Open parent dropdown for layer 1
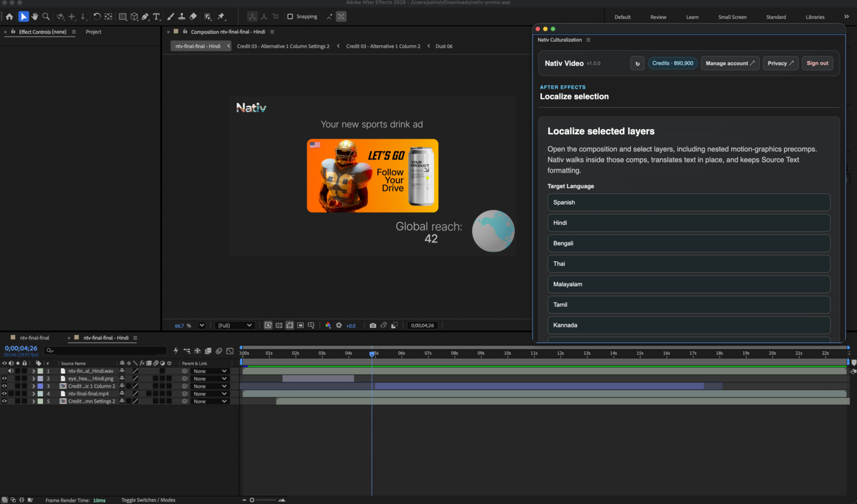The height and width of the screenshot is (504, 857). tap(210, 371)
